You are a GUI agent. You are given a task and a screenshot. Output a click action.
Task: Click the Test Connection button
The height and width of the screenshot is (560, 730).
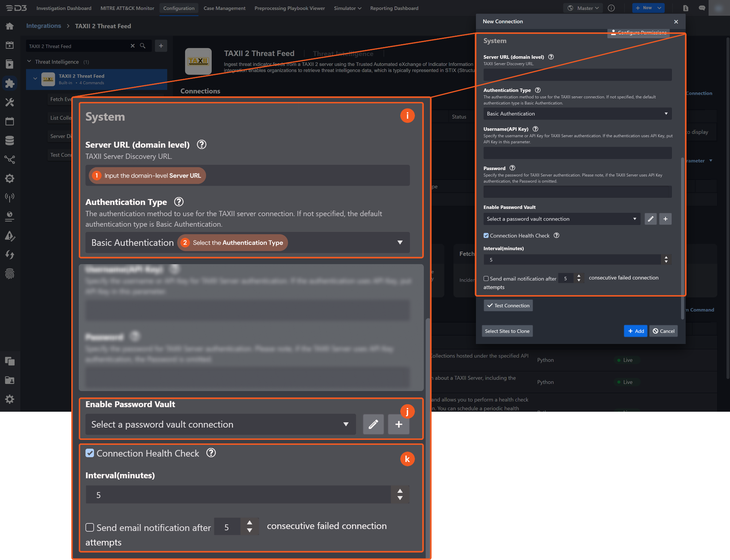(508, 305)
